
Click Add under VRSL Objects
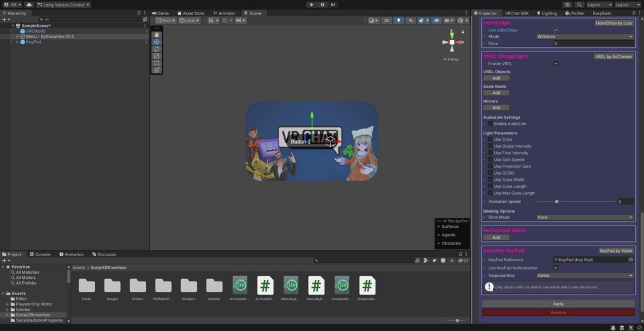pyautogui.click(x=496, y=78)
